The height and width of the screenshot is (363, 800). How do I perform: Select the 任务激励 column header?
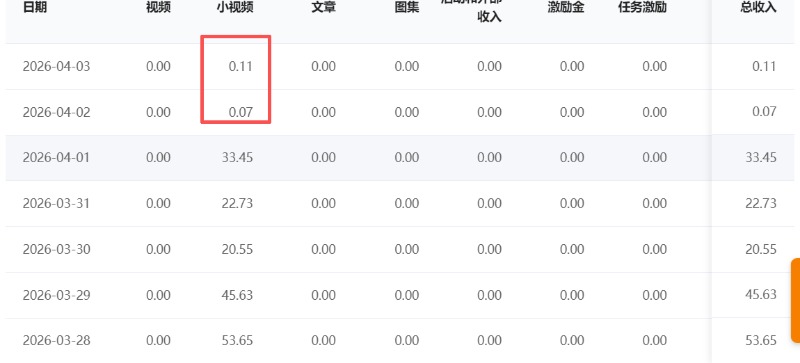coord(642,8)
